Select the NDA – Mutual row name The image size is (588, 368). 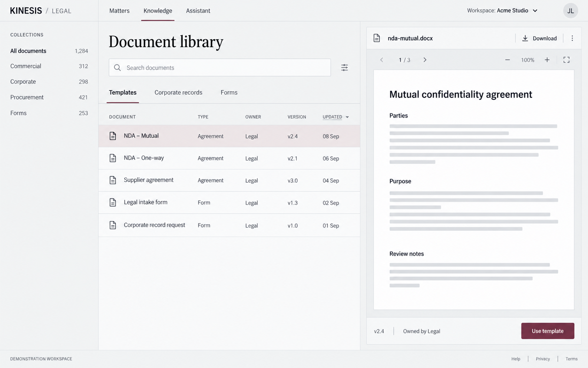click(141, 136)
